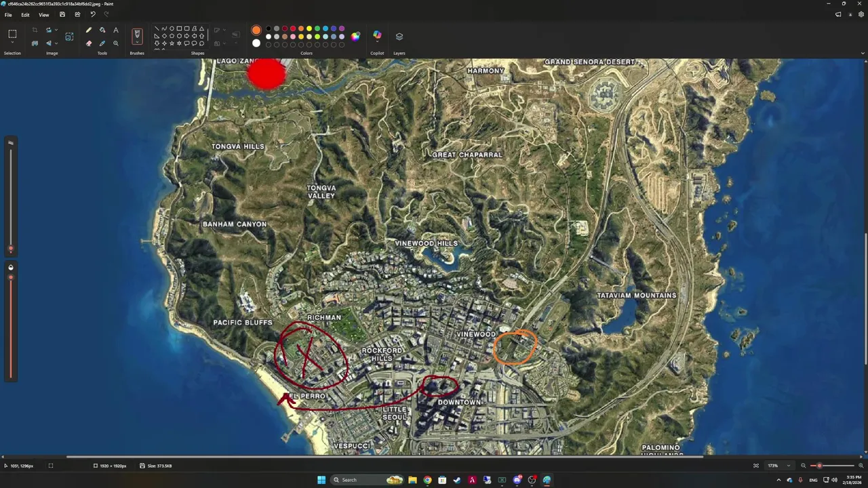This screenshot has height=488, width=868.
Task: Open File Explorer from the taskbar
Action: pos(412,480)
